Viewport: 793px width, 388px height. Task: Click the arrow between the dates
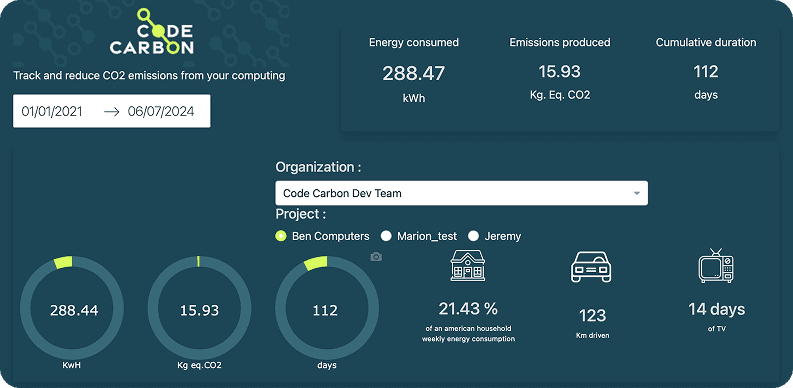(111, 112)
